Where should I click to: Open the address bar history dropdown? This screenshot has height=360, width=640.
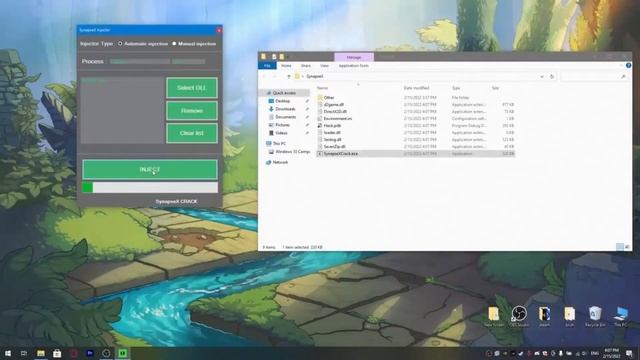click(x=542, y=76)
